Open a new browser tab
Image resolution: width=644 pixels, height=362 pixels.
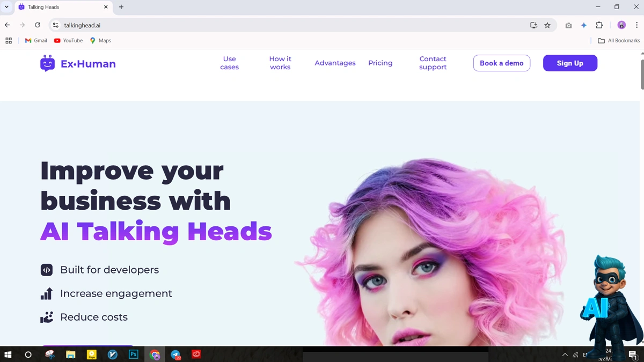click(x=121, y=7)
